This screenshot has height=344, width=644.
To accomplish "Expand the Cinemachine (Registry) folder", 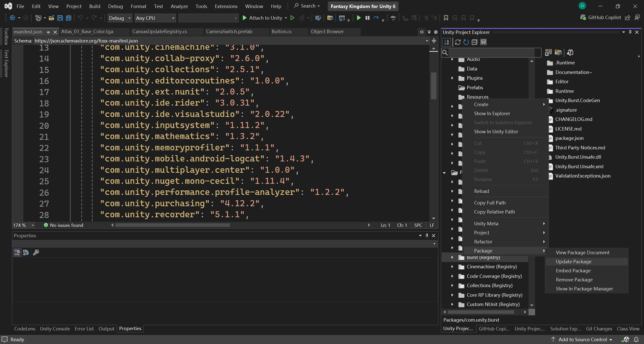I will (452, 267).
